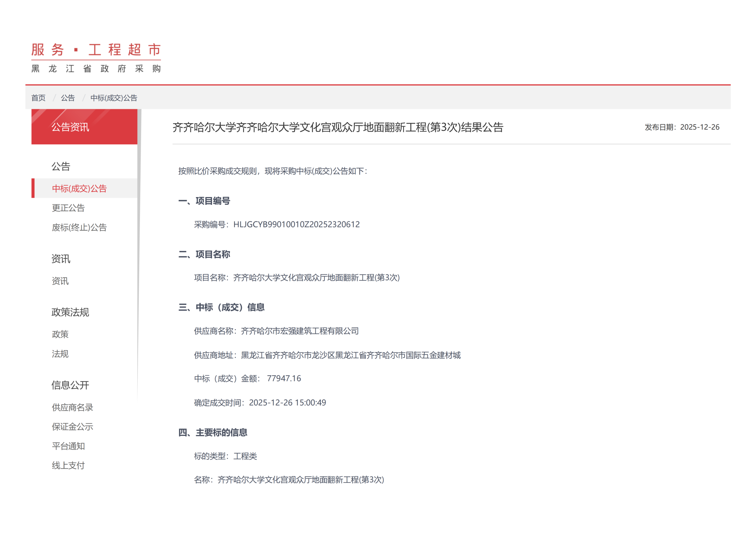Open 法规 sidebar link
Viewport: 756px width, 534px height.
click(60, 354)
